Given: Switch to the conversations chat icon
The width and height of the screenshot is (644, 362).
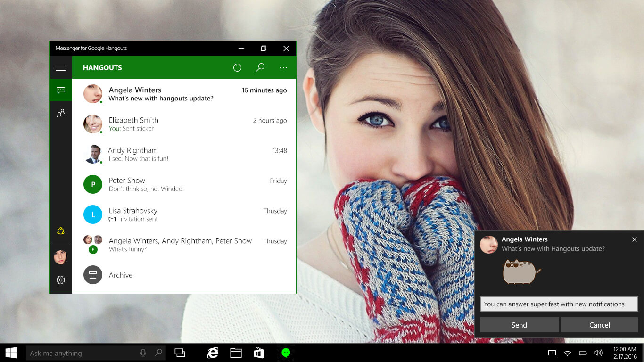Looking at the screenshot, I should [61, 90].
